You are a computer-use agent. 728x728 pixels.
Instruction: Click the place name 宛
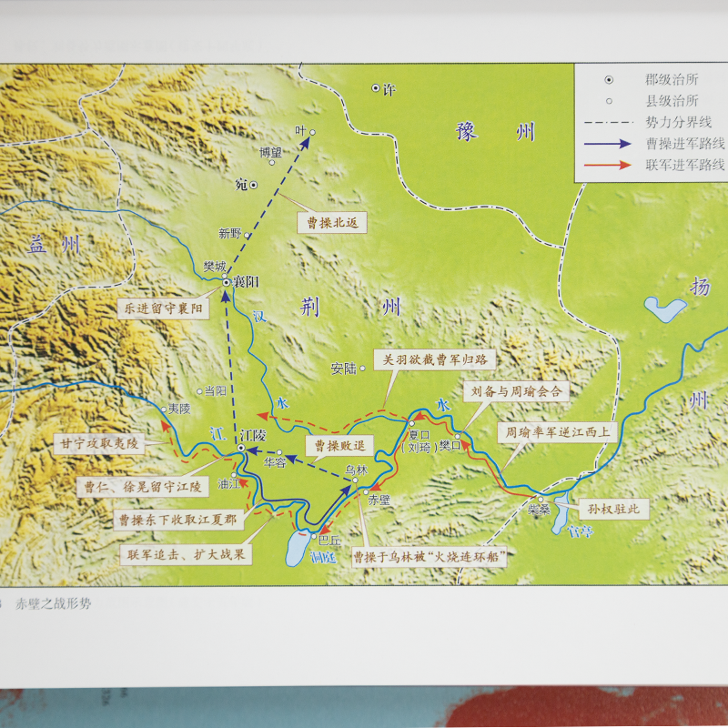[x=241, y=185]
